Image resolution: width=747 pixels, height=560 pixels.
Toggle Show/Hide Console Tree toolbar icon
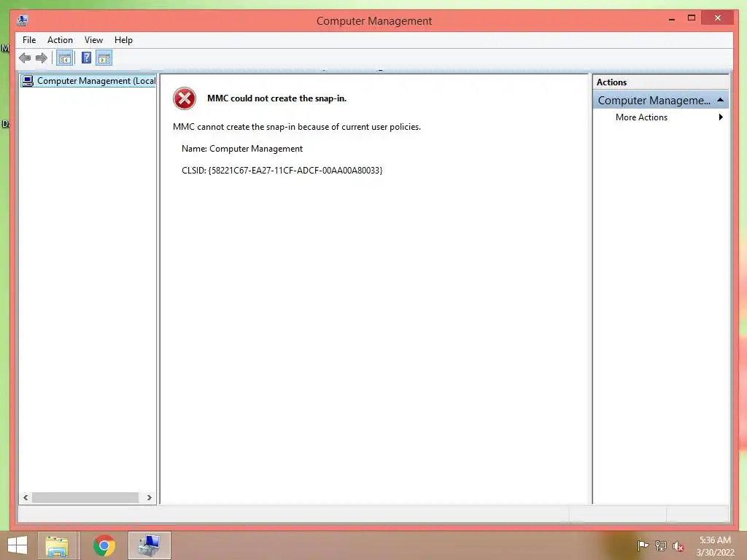click(x=64, y=58)
